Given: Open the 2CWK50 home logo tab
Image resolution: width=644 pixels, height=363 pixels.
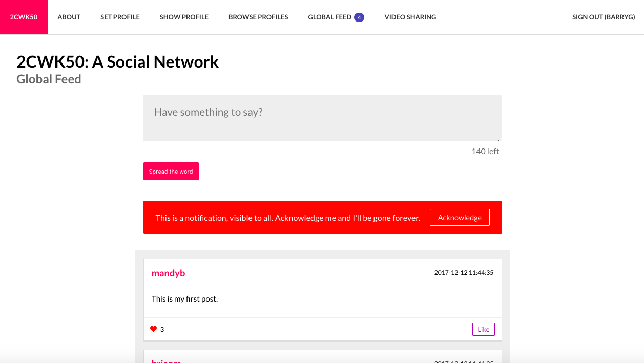Looking at the screenshot, I should 24,17.
